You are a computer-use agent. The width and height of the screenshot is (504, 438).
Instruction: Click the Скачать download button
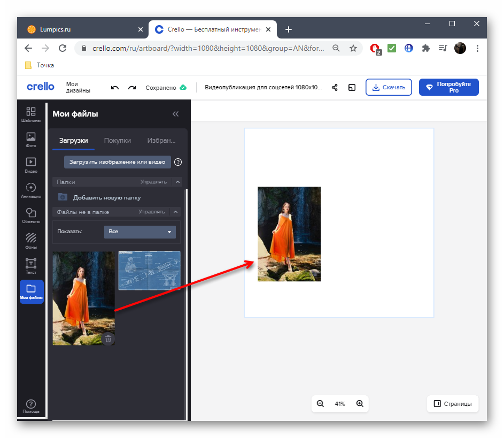389,87
